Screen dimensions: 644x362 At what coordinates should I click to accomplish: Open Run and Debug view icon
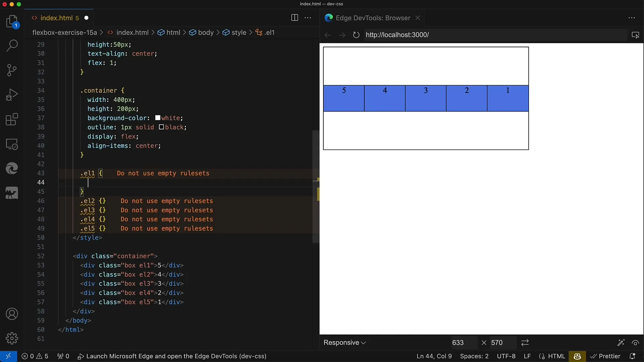12,95
